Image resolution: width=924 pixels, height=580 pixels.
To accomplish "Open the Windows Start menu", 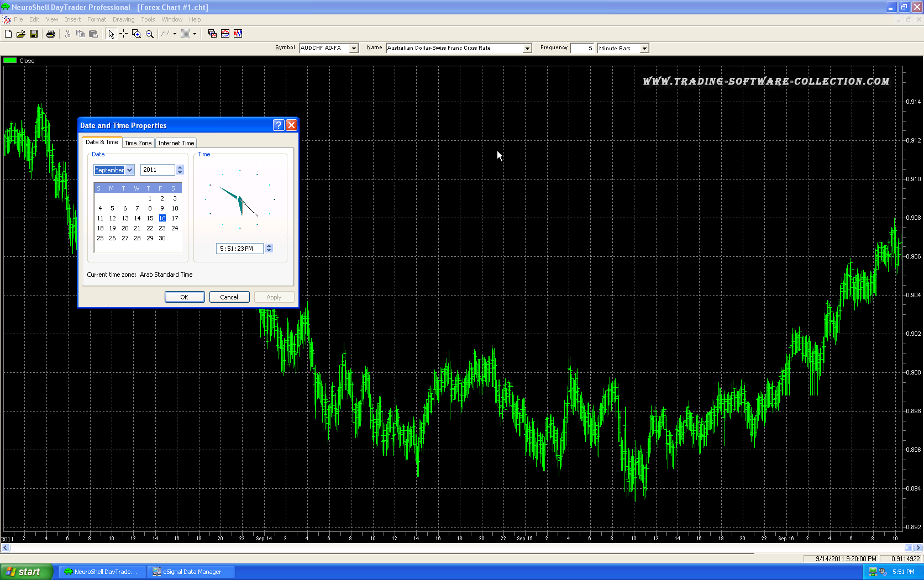I will point(26,572).
